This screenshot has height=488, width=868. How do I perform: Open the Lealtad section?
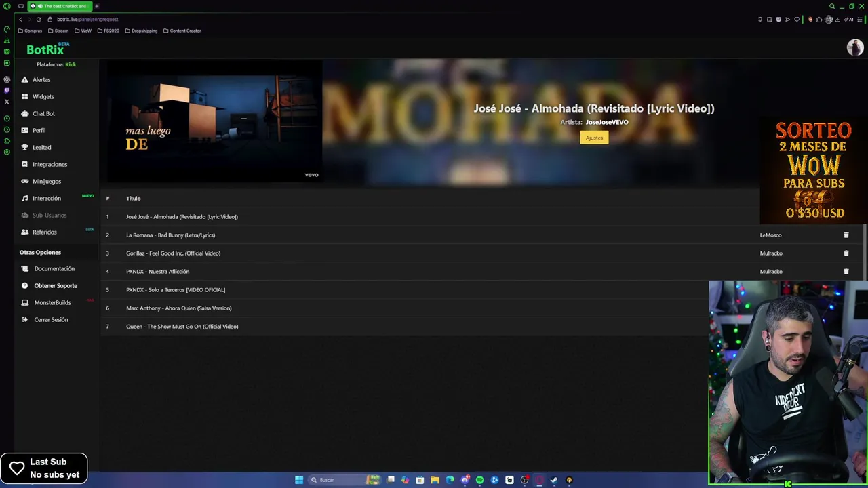click(x=41, y=147)
